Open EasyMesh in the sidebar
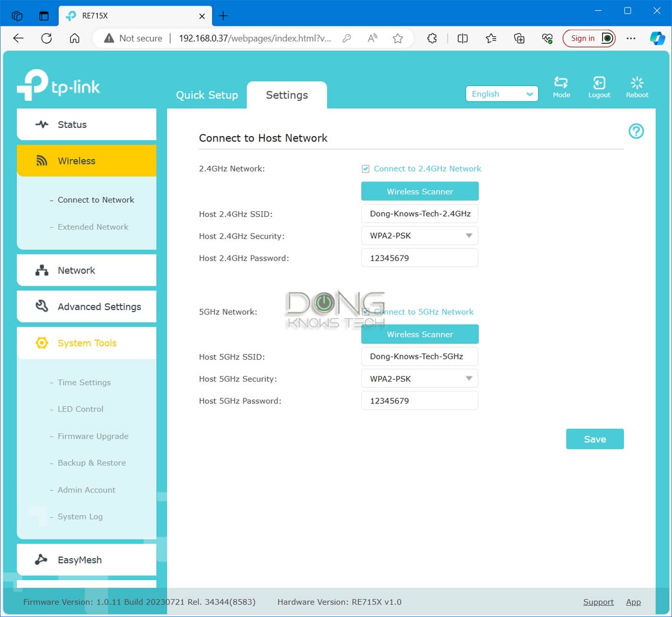The height and width of the screenshot is (617, 672). [x=86, y=560]
